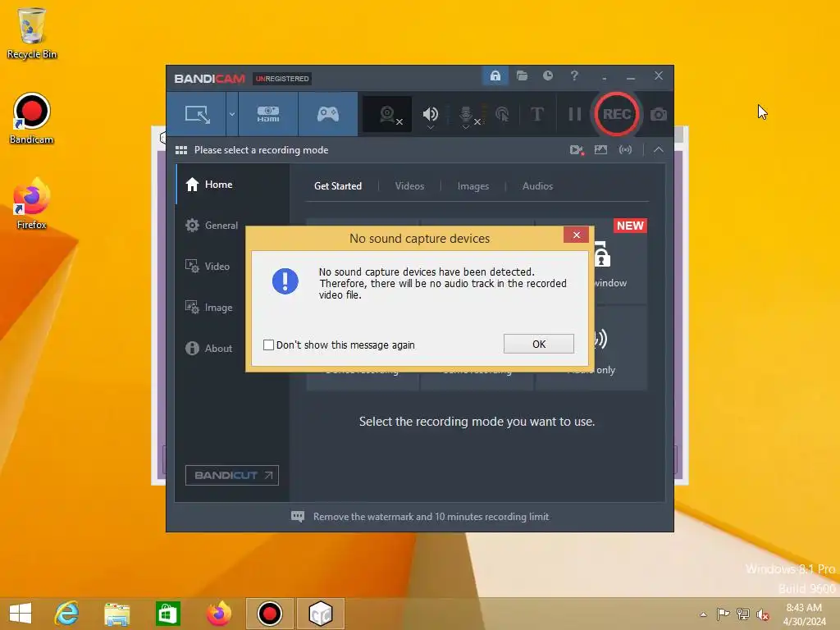
Task: Click muted volume tray icon
Action: [x=762, y=614]
